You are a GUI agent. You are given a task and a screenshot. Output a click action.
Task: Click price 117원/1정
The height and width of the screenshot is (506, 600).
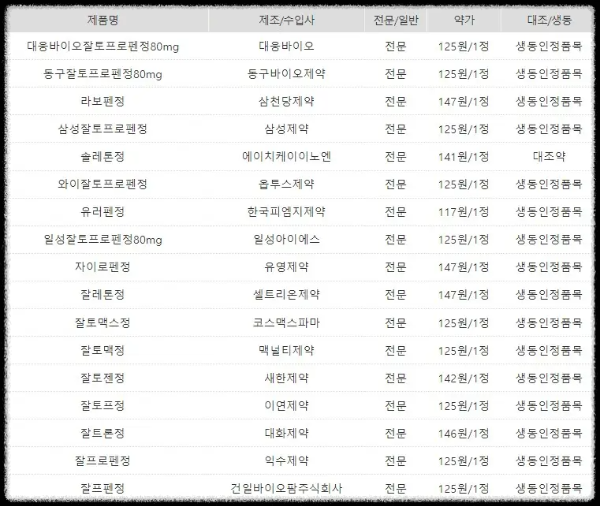click(464, 212)
